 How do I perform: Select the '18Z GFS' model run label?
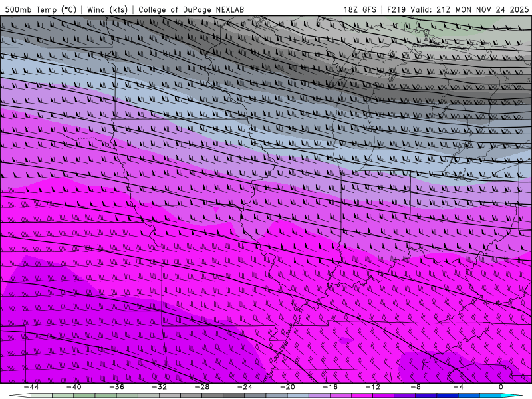[360, 9]
